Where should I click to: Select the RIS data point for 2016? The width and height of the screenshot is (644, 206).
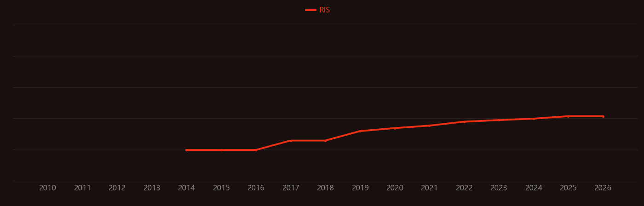click(256, 150)
